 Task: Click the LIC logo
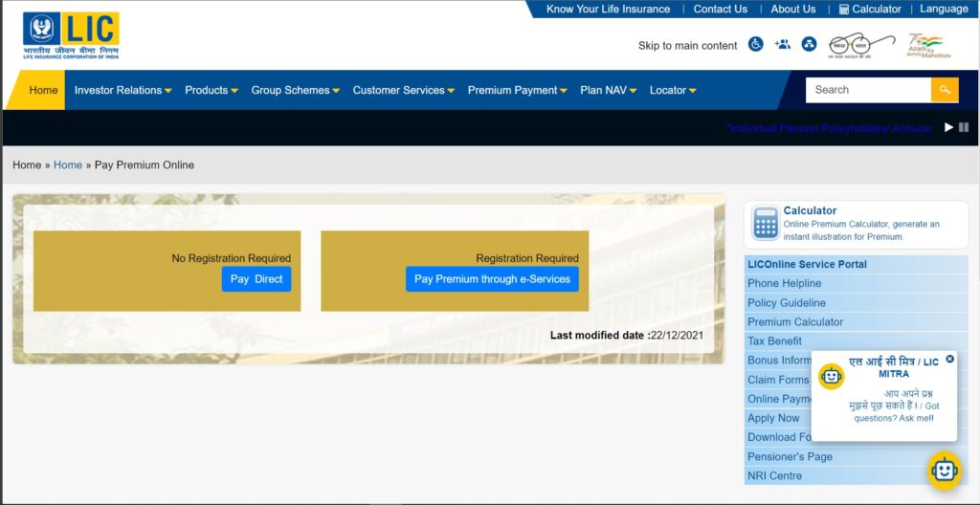[71, 35]
